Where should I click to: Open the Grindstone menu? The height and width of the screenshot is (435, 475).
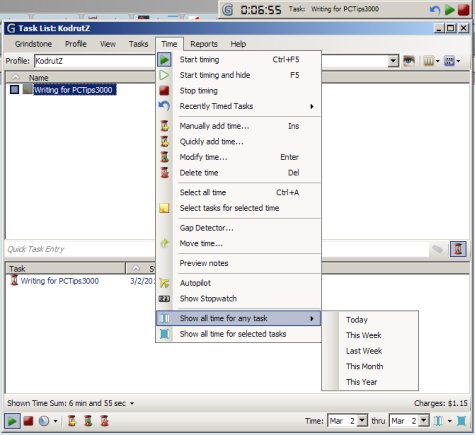coord(33,44)
